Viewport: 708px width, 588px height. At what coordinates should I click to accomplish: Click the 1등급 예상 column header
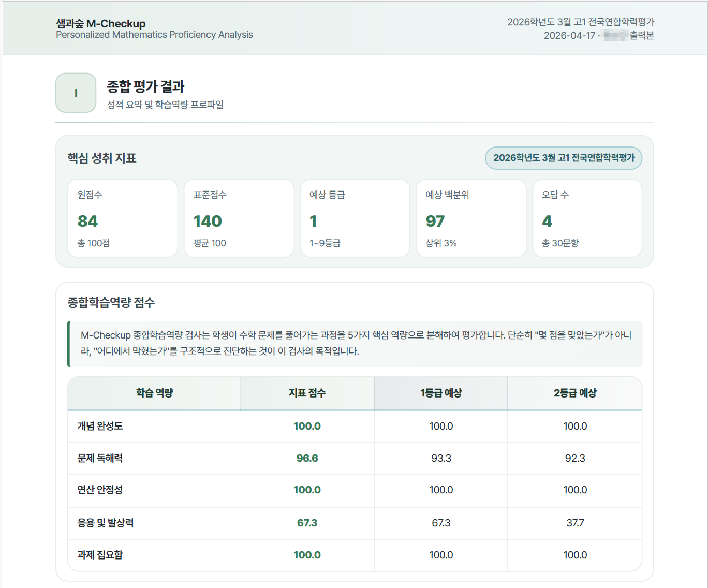(441, 393)
